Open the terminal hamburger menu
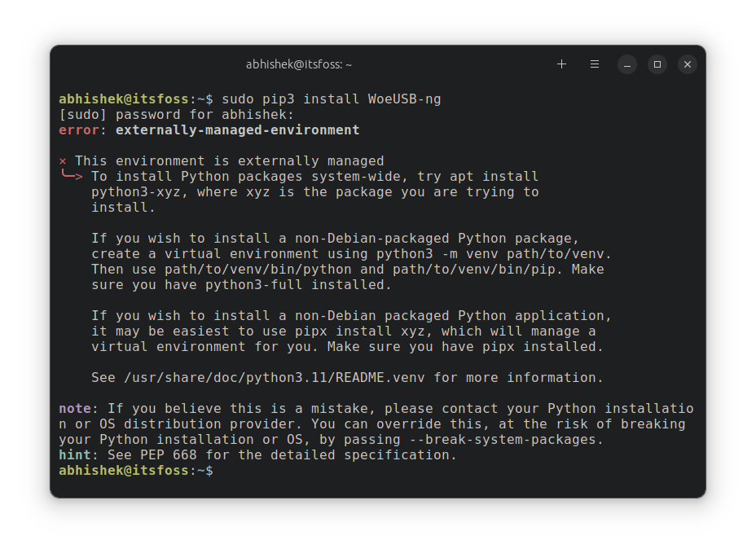 pos(594,64)
